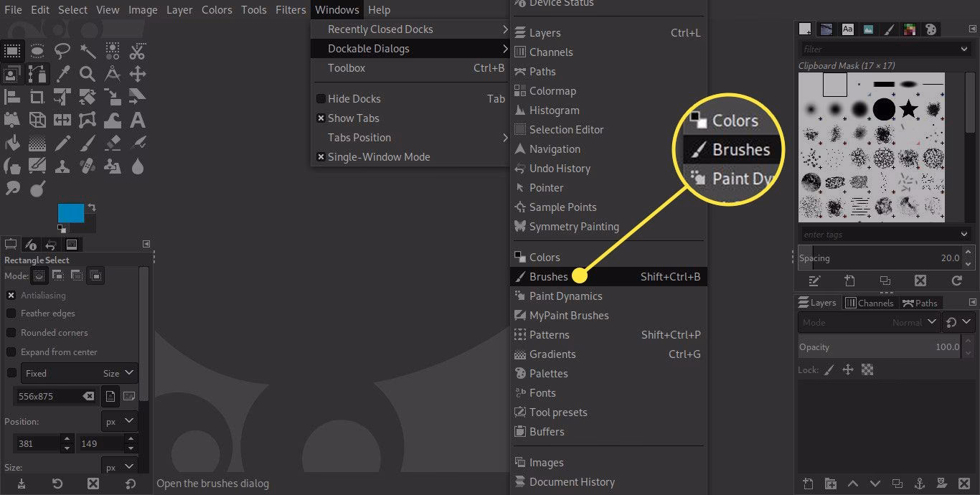Activate the Bucket Fill tool

click(13, 142)
